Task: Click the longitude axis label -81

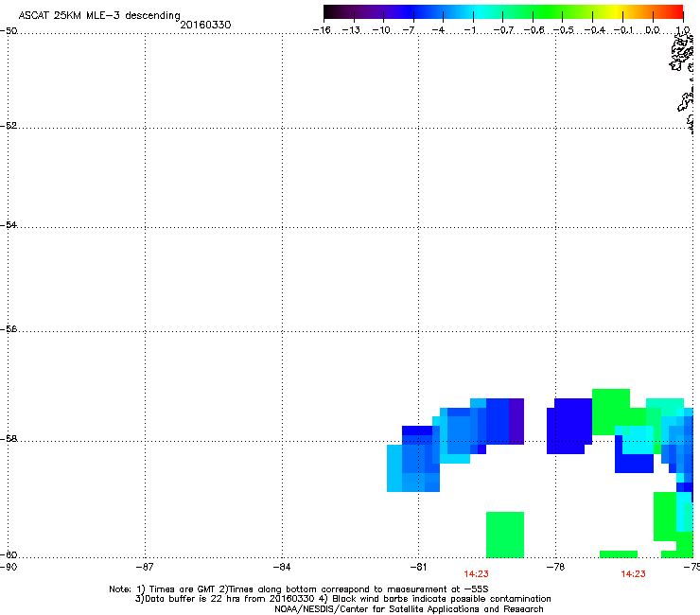Action: click(x=418, y=567)
